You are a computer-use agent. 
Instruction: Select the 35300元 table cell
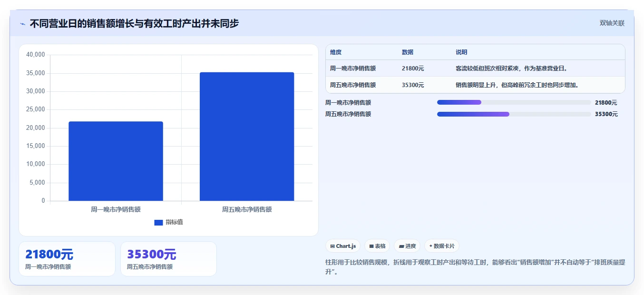click(413, 85)
